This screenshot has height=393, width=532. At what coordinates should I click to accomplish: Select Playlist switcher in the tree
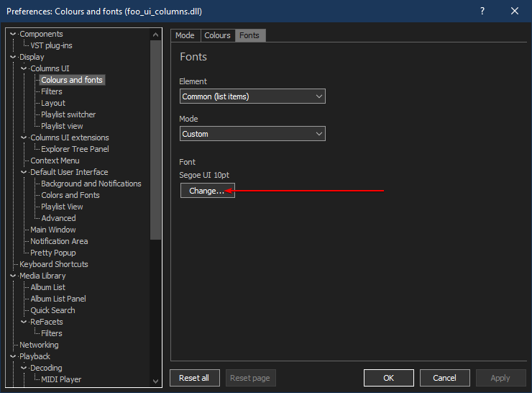coord(68,114)
